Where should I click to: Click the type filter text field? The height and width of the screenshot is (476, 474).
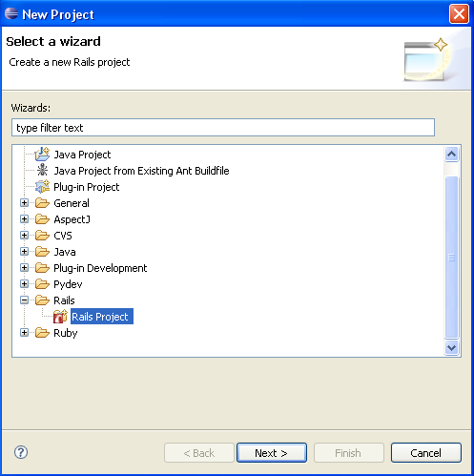(223, 128)
